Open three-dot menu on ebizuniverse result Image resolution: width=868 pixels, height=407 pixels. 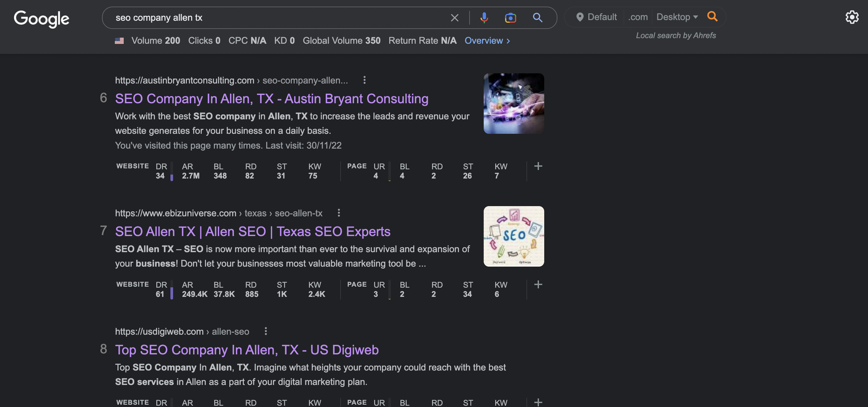(339, 213)
